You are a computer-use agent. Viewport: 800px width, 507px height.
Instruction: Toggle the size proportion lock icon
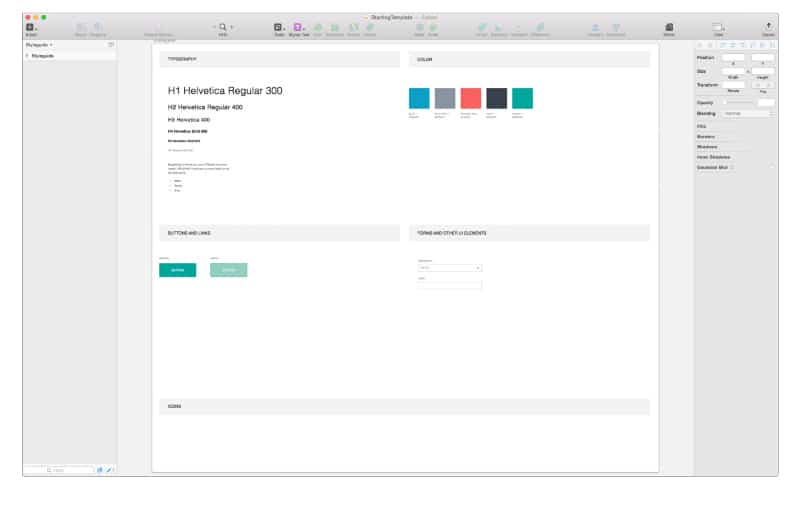pos(748,71)
